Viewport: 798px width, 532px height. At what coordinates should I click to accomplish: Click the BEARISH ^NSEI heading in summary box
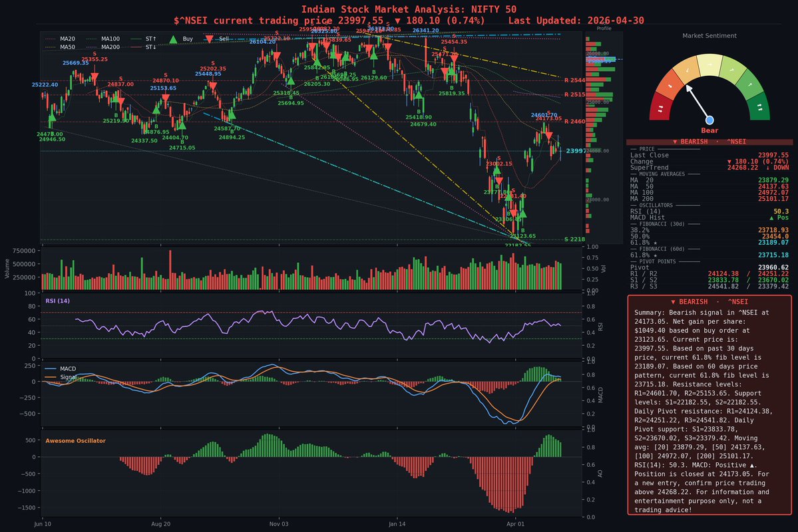click(x=709, y=302)
